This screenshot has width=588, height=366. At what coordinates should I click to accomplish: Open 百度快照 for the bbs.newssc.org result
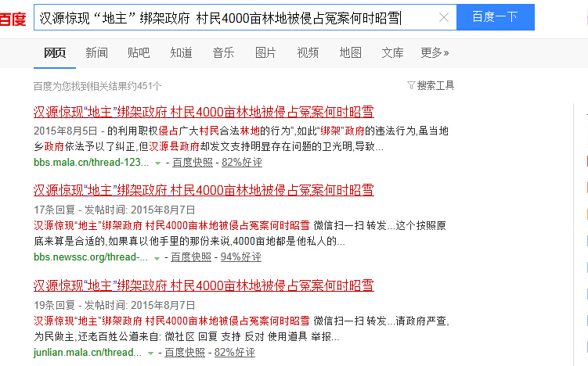pos(191,257)
